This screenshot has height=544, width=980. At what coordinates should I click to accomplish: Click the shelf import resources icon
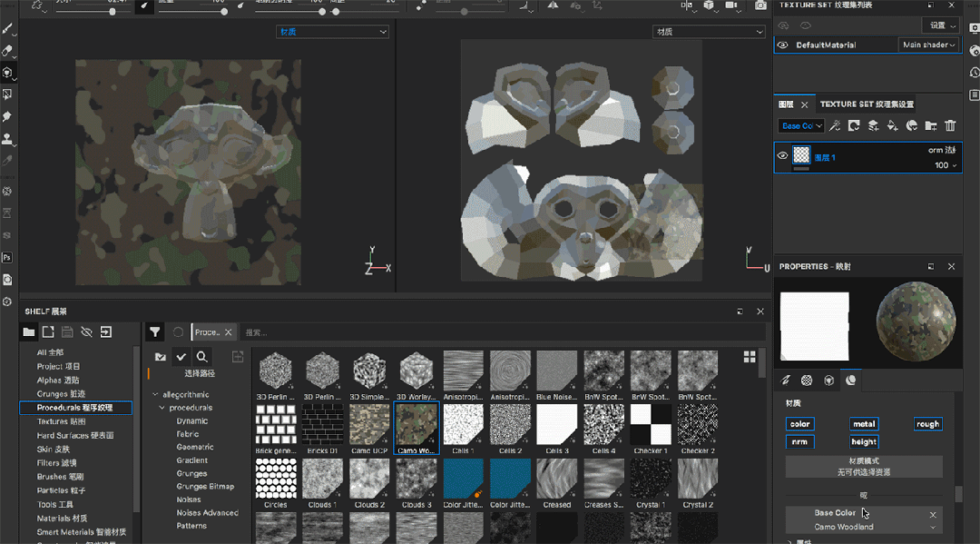click(x=106, y=332)
